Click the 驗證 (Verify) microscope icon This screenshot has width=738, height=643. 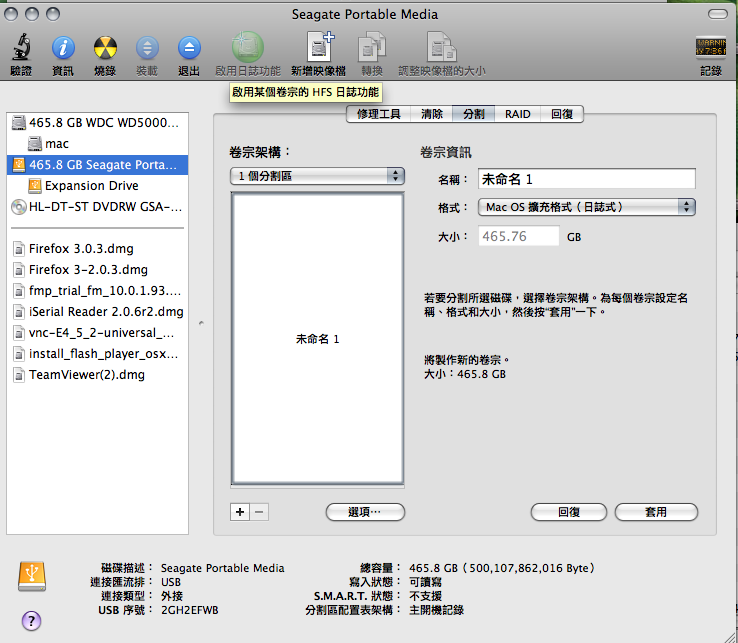tap(21, 47)
